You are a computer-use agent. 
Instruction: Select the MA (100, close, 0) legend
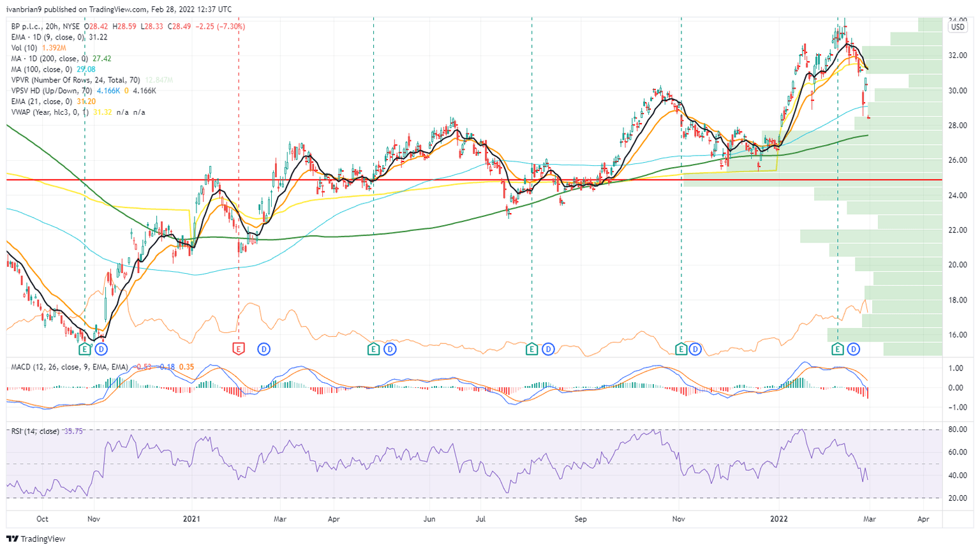click(x=41, y=70)
